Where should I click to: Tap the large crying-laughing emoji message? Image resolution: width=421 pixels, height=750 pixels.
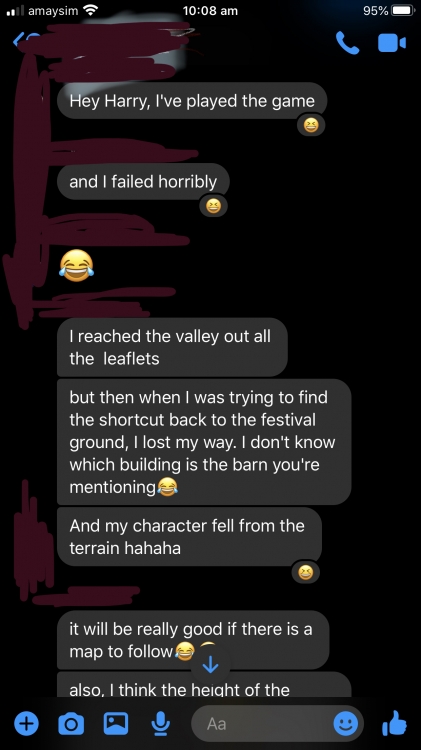(x=77, y=265)
